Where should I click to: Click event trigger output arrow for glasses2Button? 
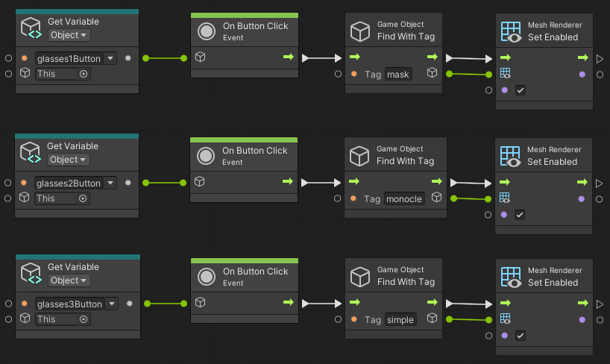tap(288, 181)
